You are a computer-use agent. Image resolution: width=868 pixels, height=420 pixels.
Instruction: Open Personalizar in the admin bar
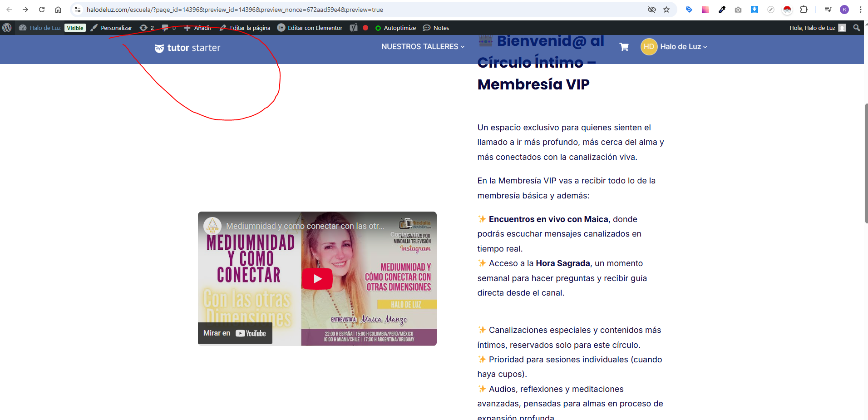[x=111, y=28]
